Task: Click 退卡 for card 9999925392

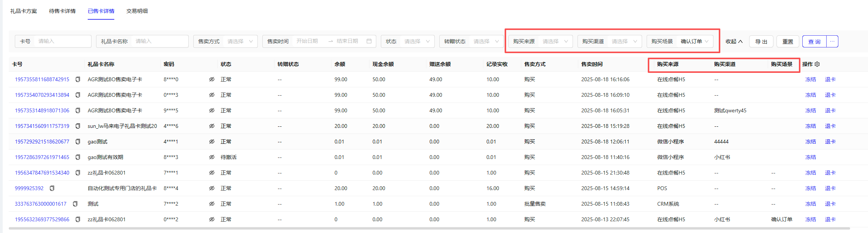Action: pos(830,188)
